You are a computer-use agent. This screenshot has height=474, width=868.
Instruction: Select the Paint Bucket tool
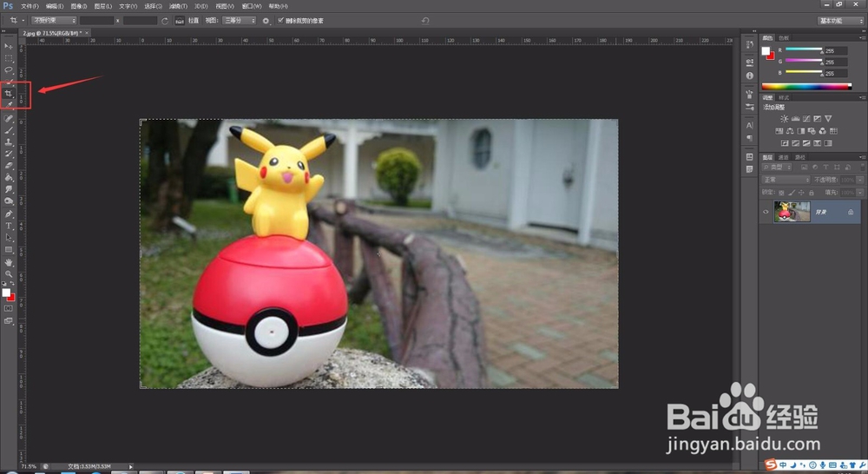(9, 177)
